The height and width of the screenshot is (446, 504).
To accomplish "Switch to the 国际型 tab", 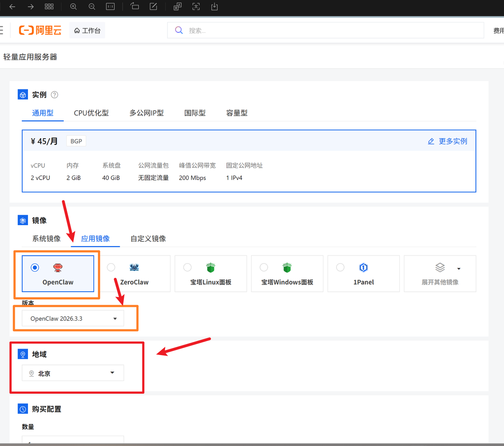I will [195, 113].
